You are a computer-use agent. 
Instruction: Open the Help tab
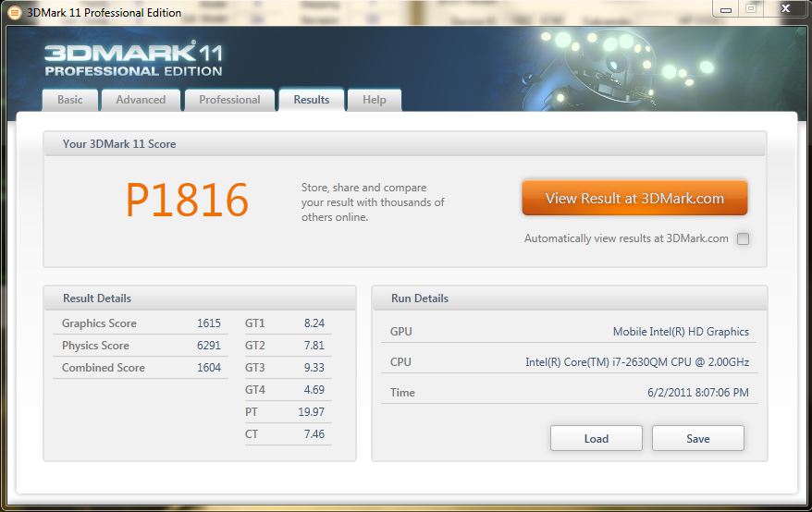(x=374, y=100)
